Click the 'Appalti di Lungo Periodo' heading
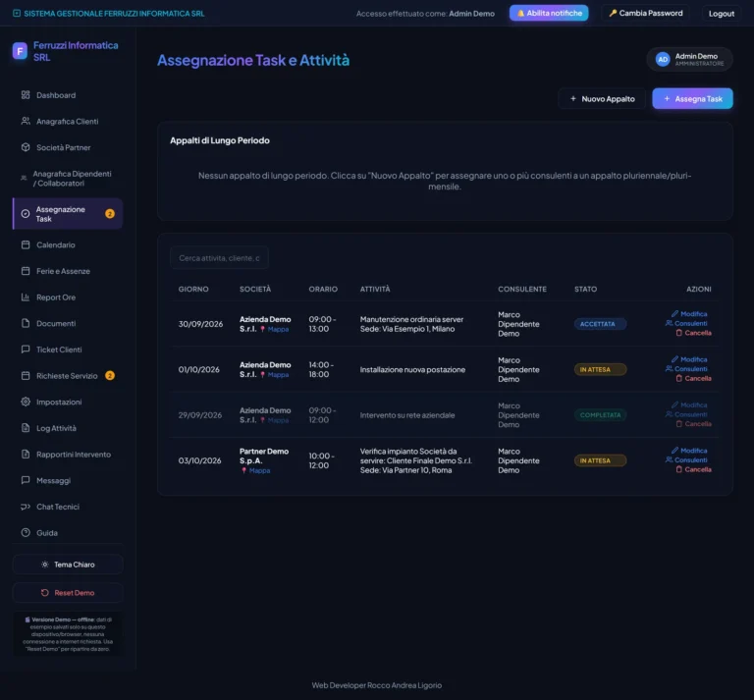The height and width of the screenshot is (700, 754). pyautogui.click(x=220, y=140)
